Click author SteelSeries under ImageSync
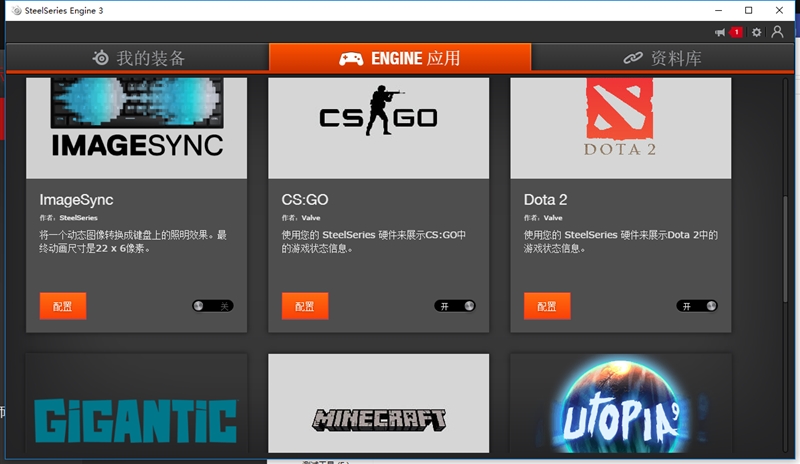The width and height of the screenshot is (800, 464). coord(78,218)
